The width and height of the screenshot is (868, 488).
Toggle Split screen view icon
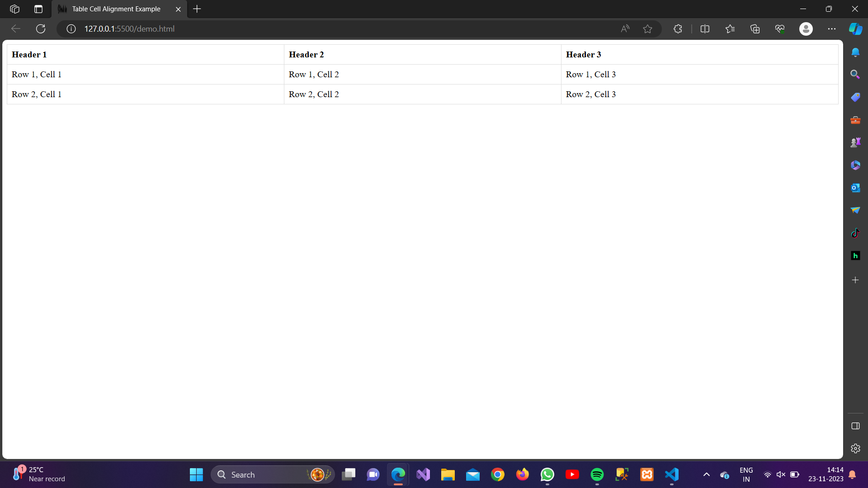705,29
